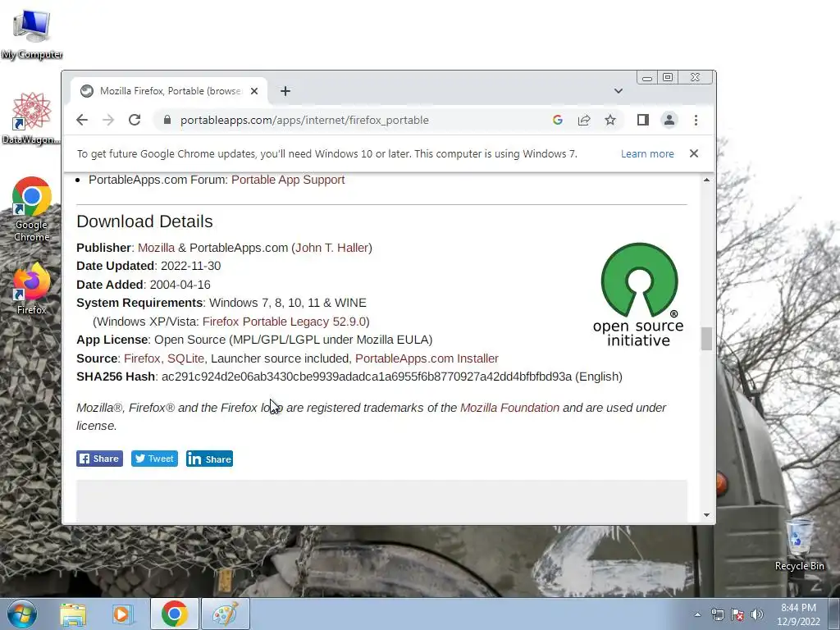Image resolution: width=840 pixels, height=630 pixels.
Task: Click the Action Center flag icon
Action: tap(737, 614)
